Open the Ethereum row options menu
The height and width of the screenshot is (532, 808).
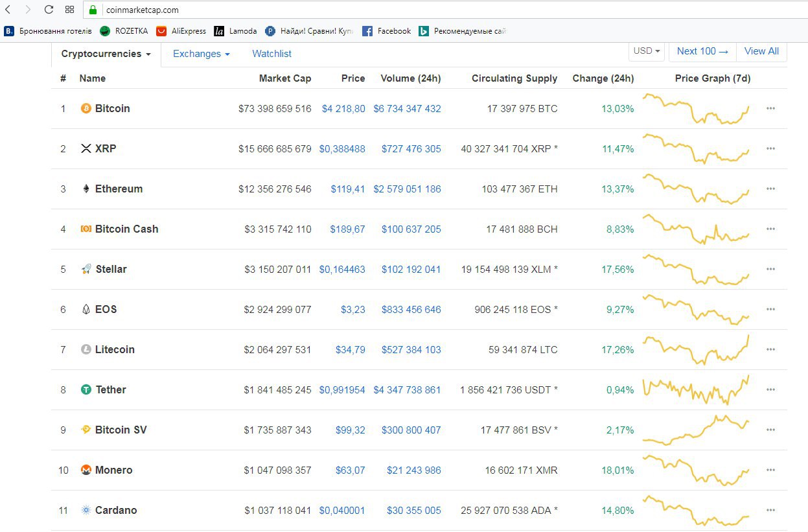coord(770,189)
